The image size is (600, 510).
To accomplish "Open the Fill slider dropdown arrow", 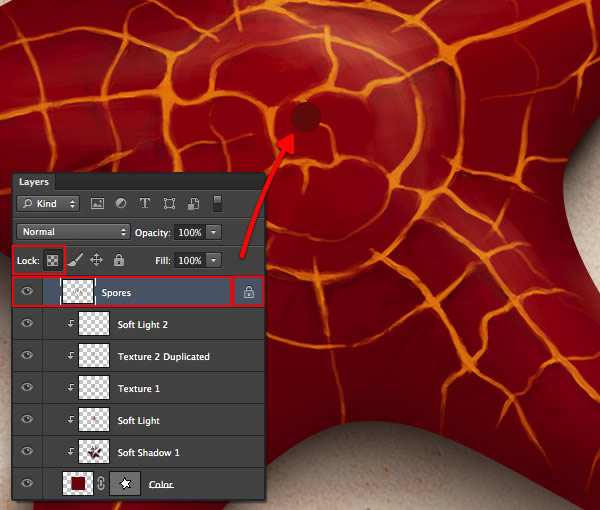I will click(x=214, y=260).
